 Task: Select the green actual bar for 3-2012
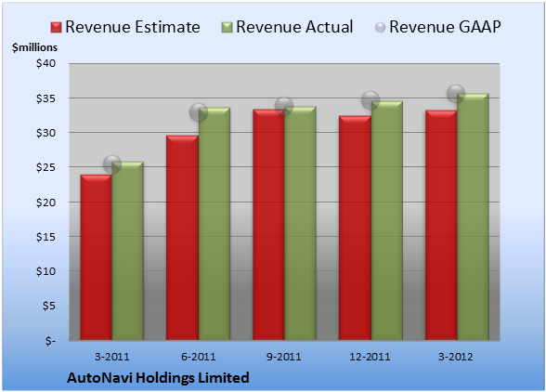pos(473,216)
